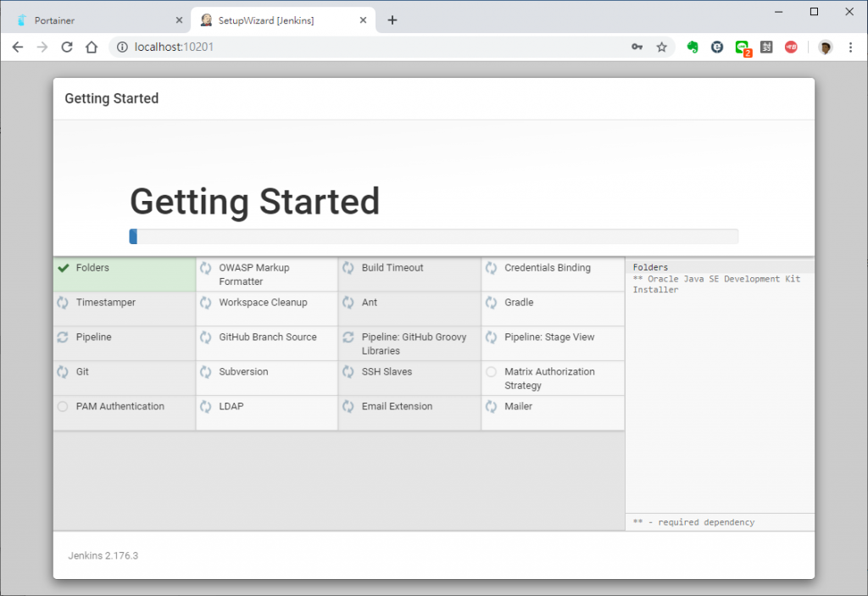The image size is (868, 596).
Task: Click the Evernote extension icon
Action: pos(693,47)
